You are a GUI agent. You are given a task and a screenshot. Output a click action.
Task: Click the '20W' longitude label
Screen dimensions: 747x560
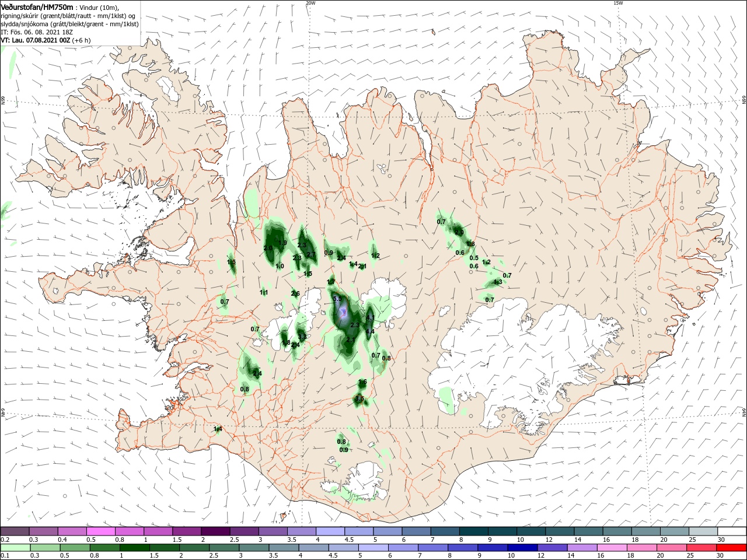coord(310,3)
